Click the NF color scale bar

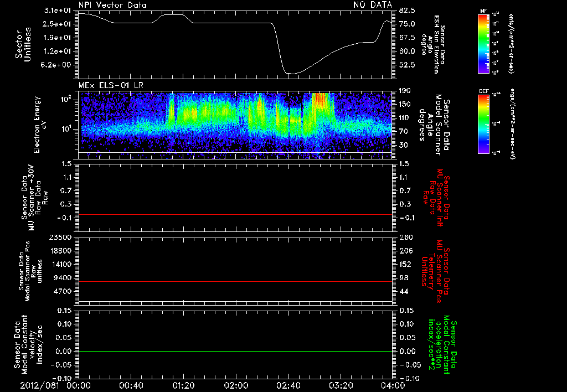[x=484, y=44]
